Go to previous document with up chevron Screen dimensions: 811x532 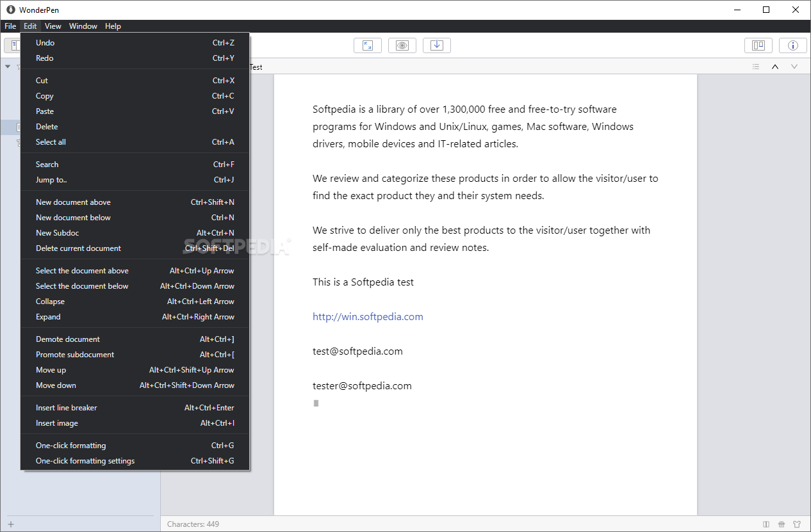[x=775, y=67]
